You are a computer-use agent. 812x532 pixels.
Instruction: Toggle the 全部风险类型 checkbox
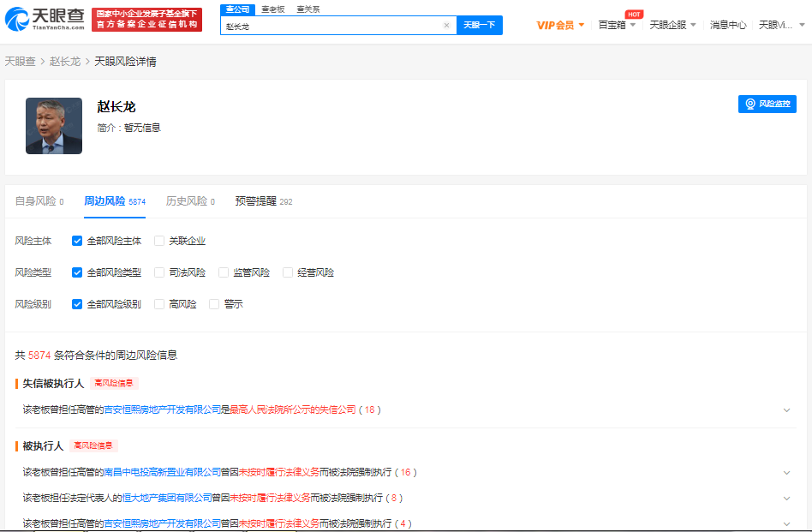click(77, 272)
